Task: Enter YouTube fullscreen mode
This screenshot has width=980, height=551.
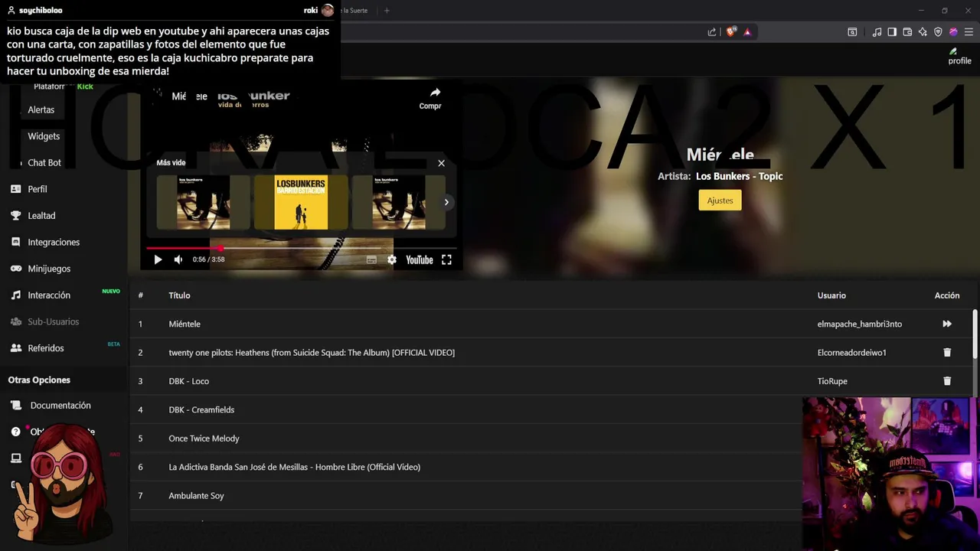Action: coord(446,259)
